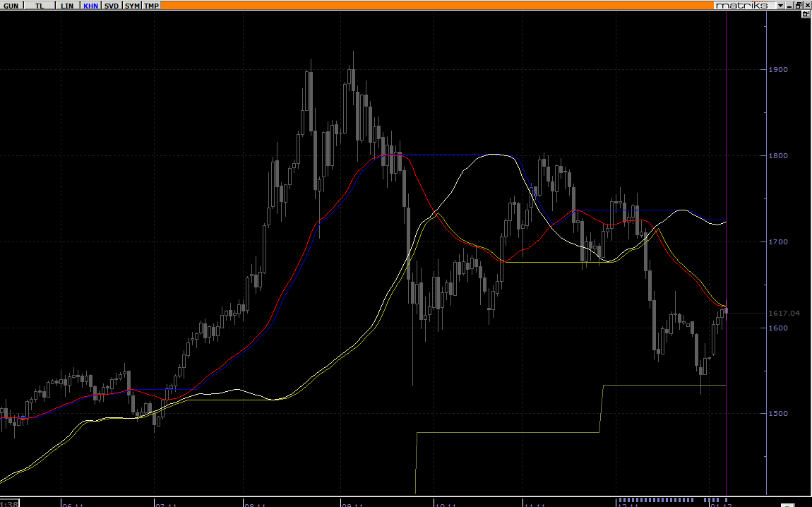This screenshot has width=812, height=507.
Task: Click the 10.11 date axis label
Action: click(x=446, y=504)
